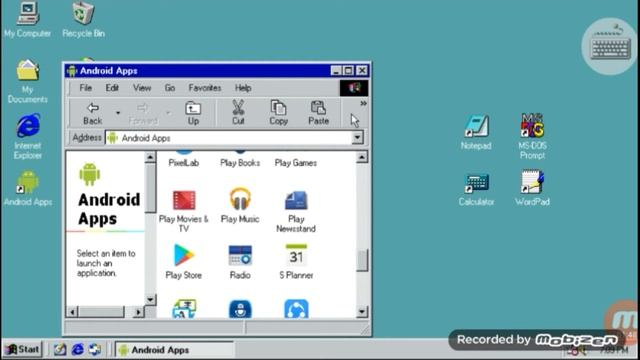Click the Up folder toolbar button
Image resolution: width=640 pixels, height=360 pixels.
point(193,113)
